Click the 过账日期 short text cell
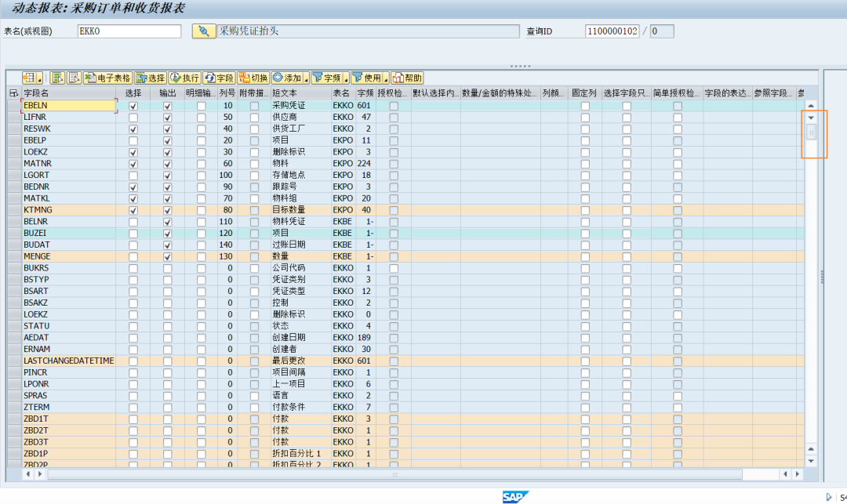 click(301, 245)
